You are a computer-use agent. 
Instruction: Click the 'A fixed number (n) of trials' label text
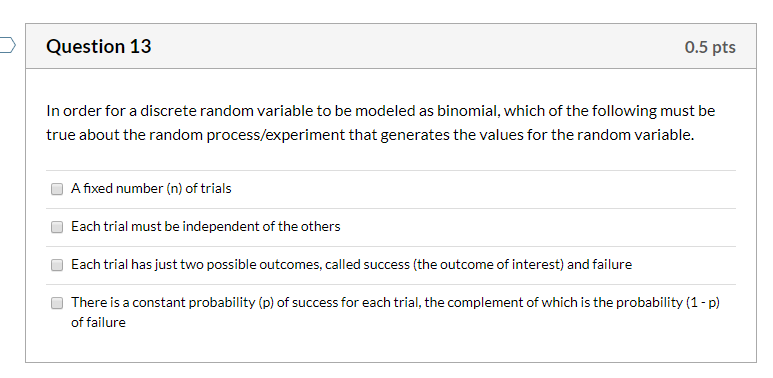(151, 189)
